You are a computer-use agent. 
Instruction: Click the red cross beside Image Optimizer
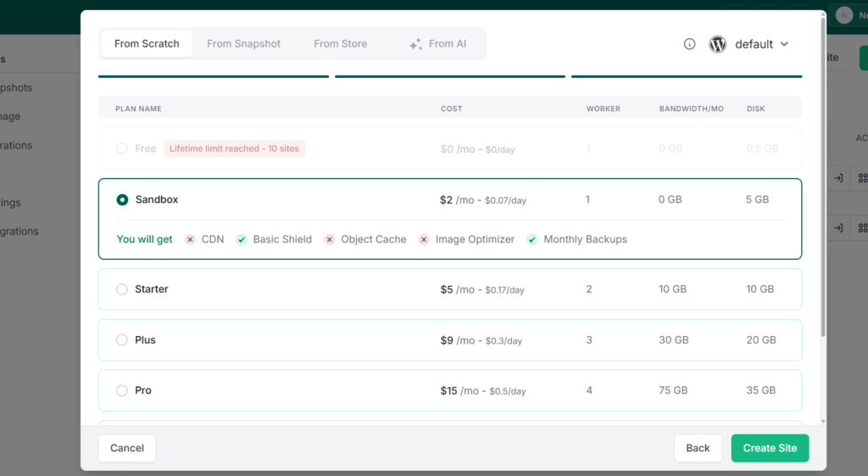(x=424, y=239)
